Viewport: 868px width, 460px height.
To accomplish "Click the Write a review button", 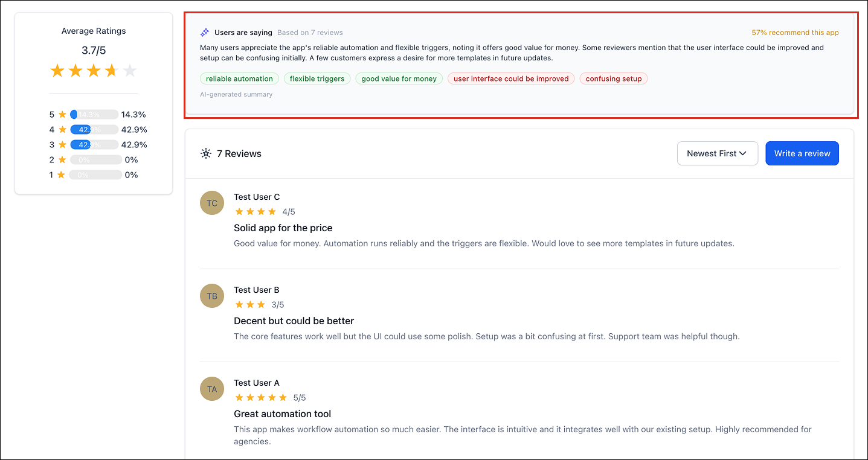I will pyautogui.click(x=802, y=153).
